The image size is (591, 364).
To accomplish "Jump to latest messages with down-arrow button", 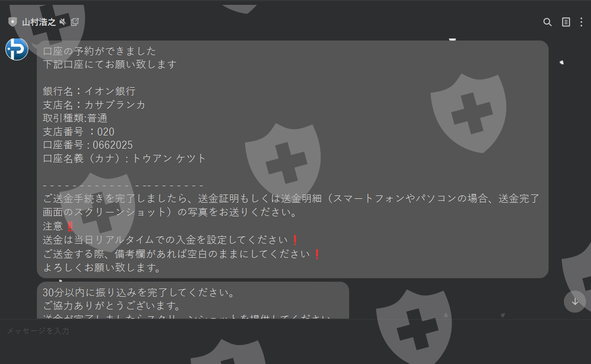I will click(575, 302).
